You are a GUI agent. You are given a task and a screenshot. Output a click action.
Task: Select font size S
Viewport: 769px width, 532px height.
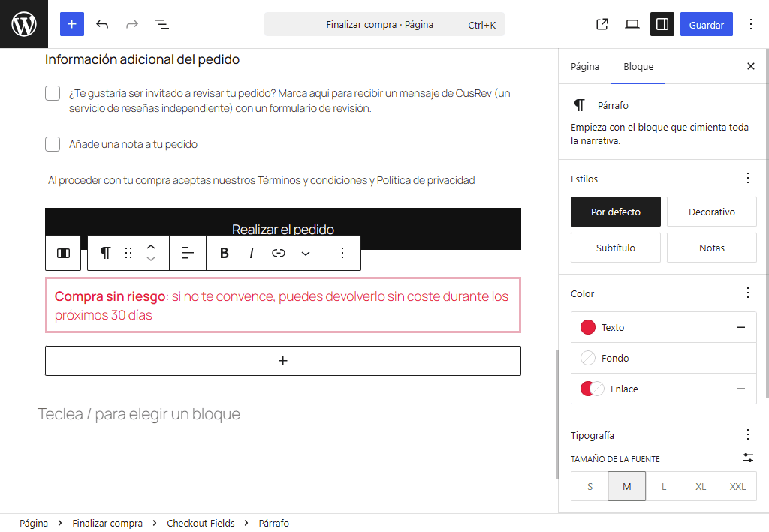tap(590, 486)
